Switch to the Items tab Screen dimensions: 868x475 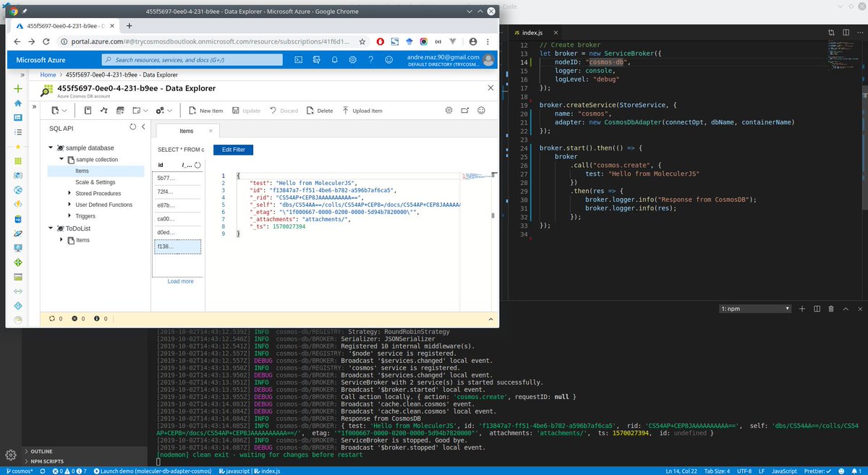click(x=187, y=131)
